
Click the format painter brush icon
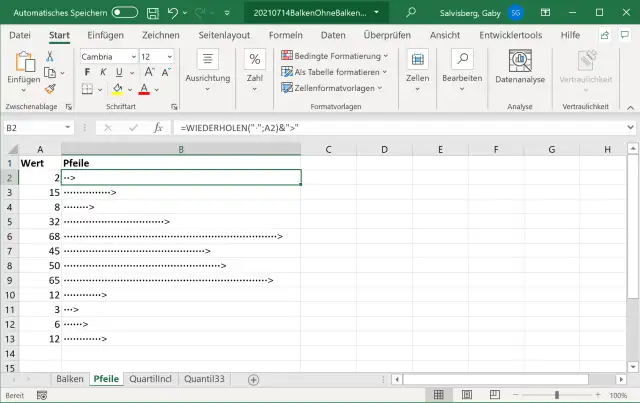pos(50,90)
